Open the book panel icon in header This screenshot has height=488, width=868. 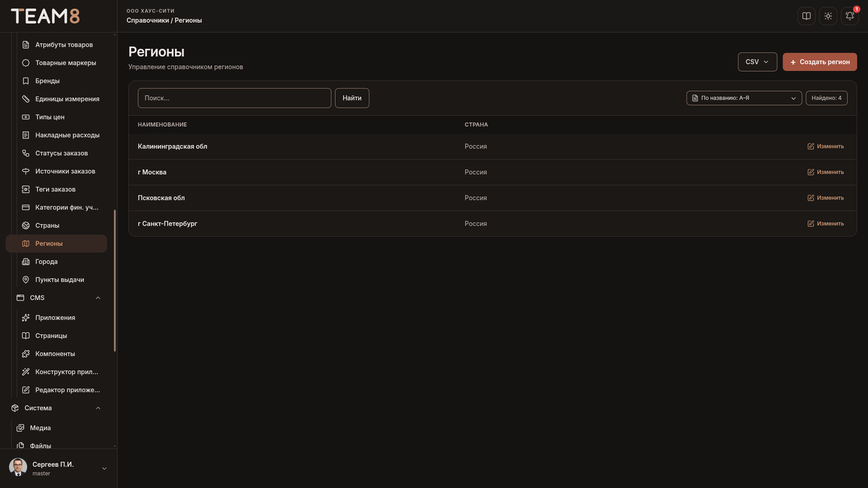point(807,16)
